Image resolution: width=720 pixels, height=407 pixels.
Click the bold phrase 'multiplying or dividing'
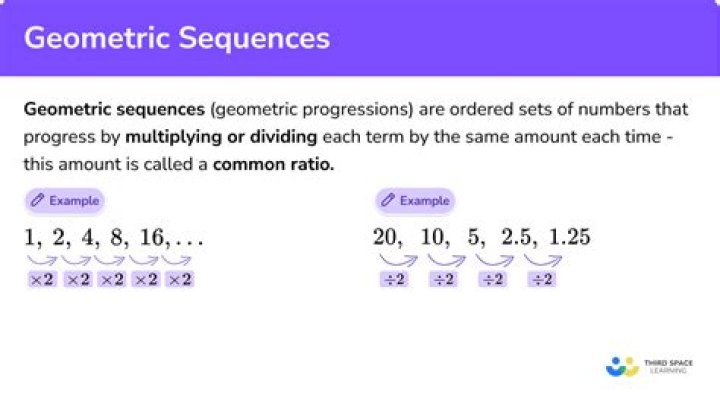point(221,137)
